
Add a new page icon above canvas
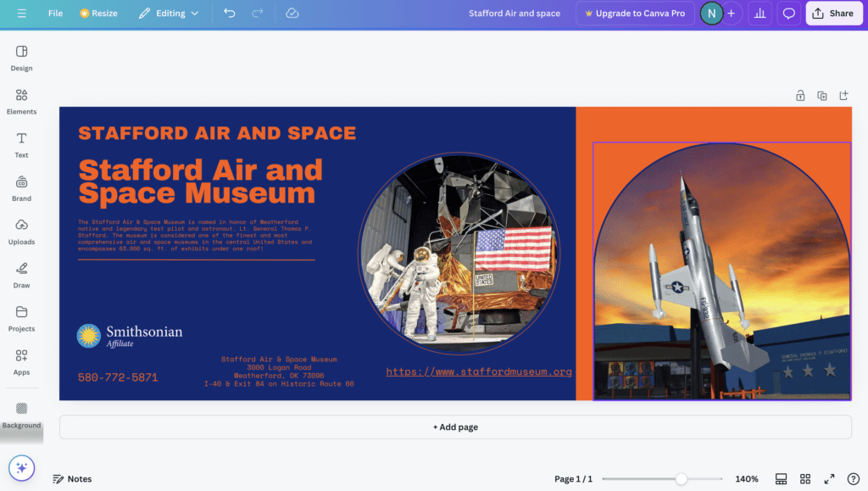pos(843,96)
